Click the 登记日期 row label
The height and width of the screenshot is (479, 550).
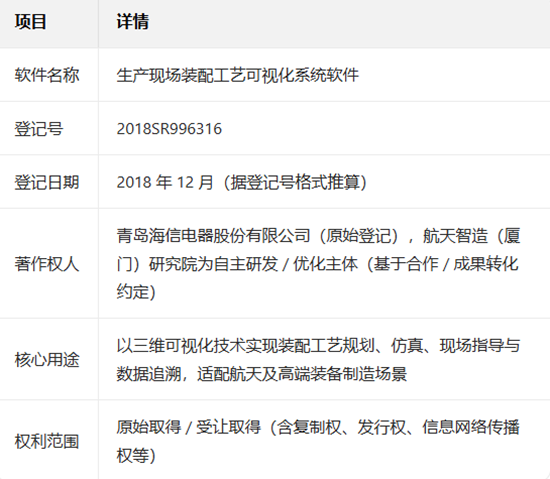(x=47, y=182)
